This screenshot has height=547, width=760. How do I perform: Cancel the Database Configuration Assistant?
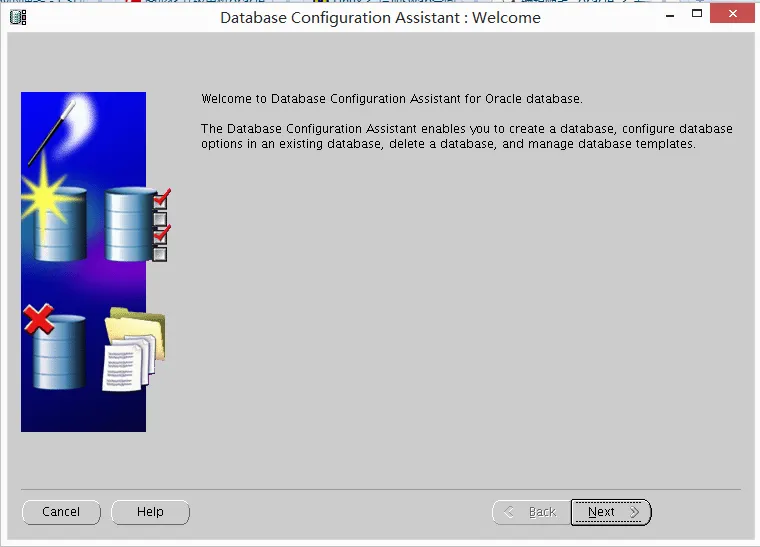pos(61,512)
